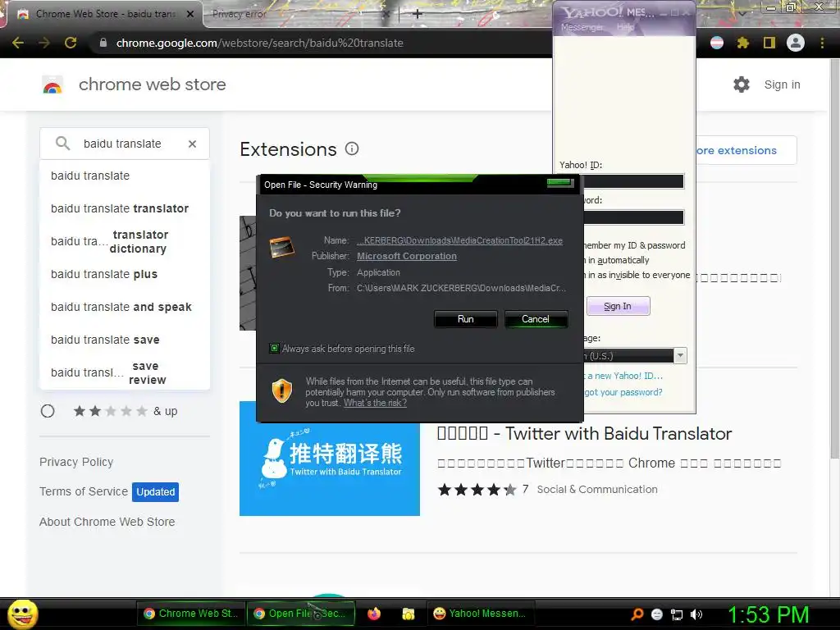
Task: Switch to Chrome Web St... taskbar button
Action: pyautogui.click(x=191, y=614)
